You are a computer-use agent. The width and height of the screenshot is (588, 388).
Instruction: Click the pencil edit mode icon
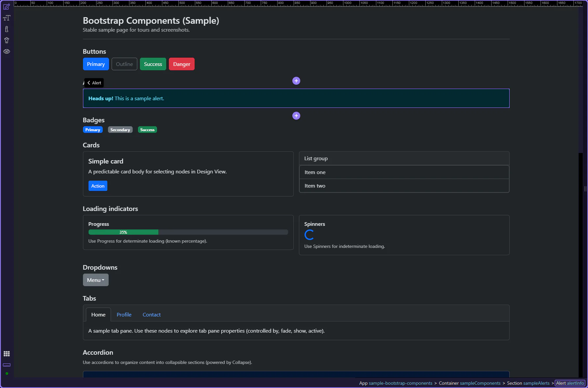[x=7, y=7]
